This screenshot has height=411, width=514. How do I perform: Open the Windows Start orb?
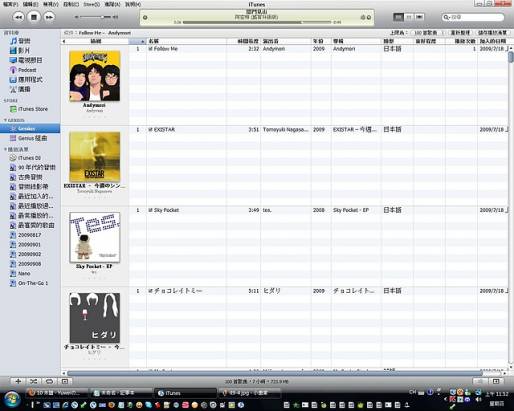(x=12, y=399)
